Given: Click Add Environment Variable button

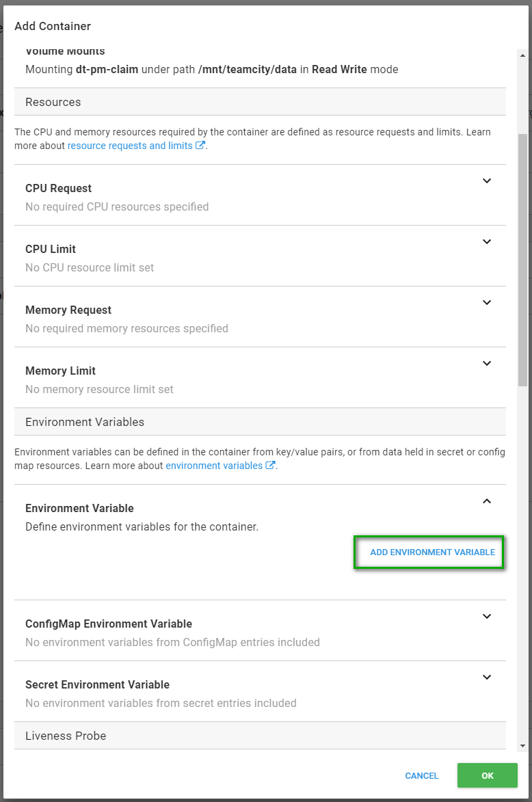Looking at the screenshot, I should click(x=432, y=552).
